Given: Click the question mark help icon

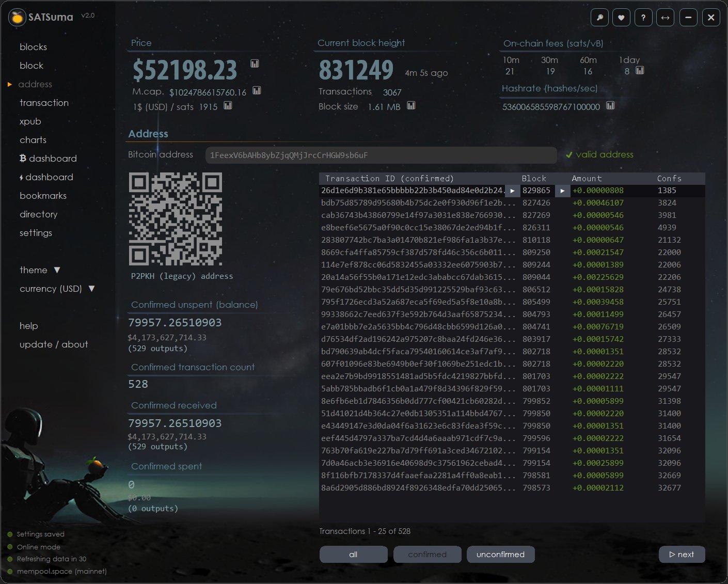Looking at the screenshot, I should click(x=643, y=18).
